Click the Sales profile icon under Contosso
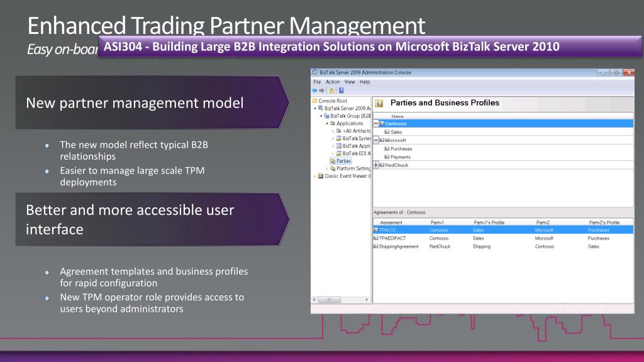This screenshot has height=362, width=644. pos(387,132)
